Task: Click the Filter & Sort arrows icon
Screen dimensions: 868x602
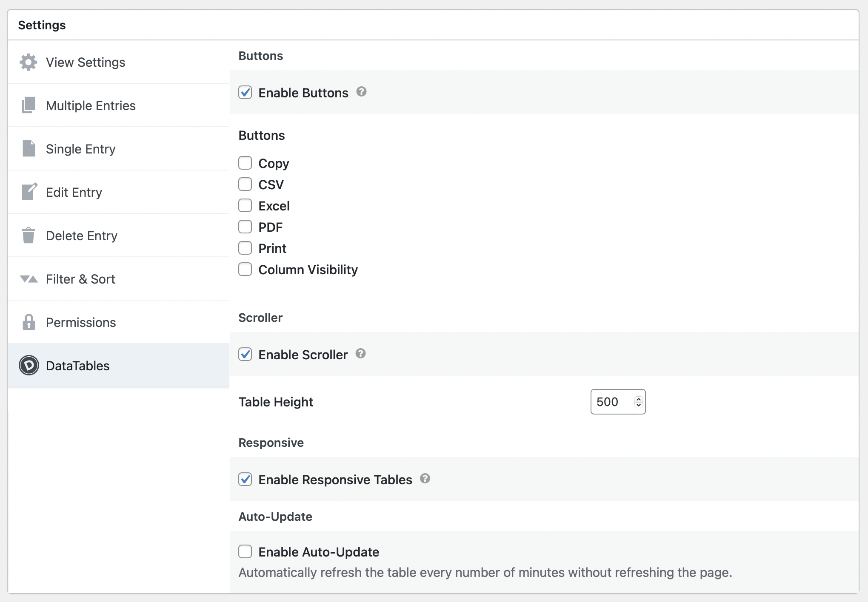Action: click(x=29, y=279)
